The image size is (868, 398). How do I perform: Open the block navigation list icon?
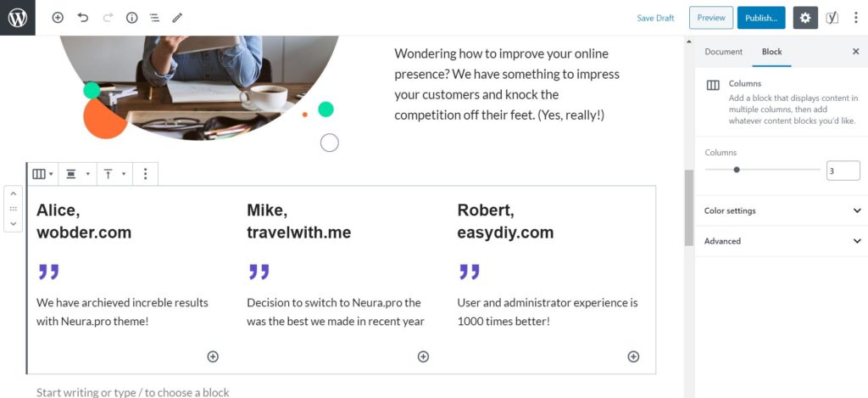[154, 18]
